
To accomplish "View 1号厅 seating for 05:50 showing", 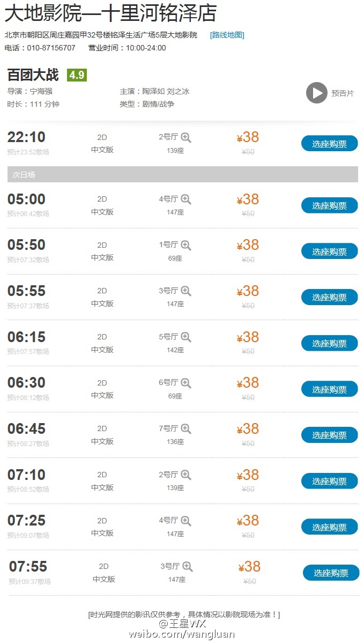I will [x=185, y=246].
